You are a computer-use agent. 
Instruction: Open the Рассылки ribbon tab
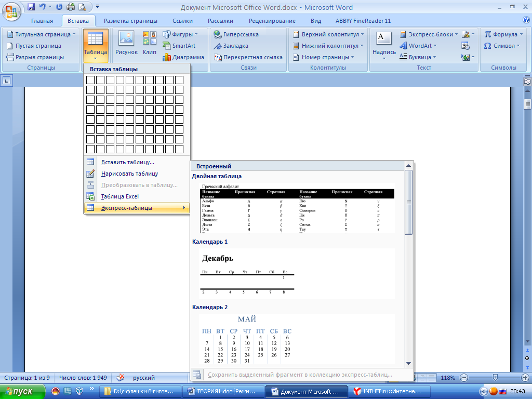220,21
